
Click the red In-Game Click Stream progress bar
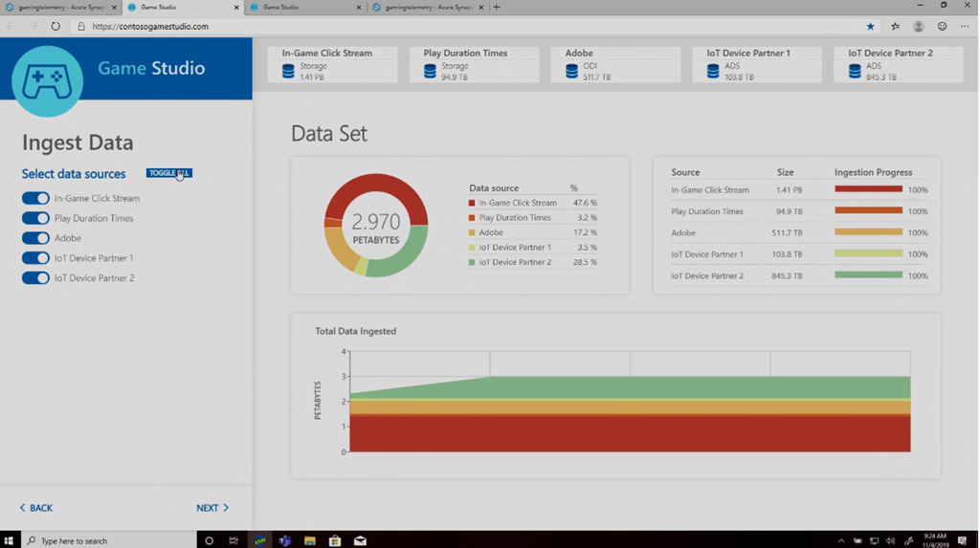tap(868, 189)
